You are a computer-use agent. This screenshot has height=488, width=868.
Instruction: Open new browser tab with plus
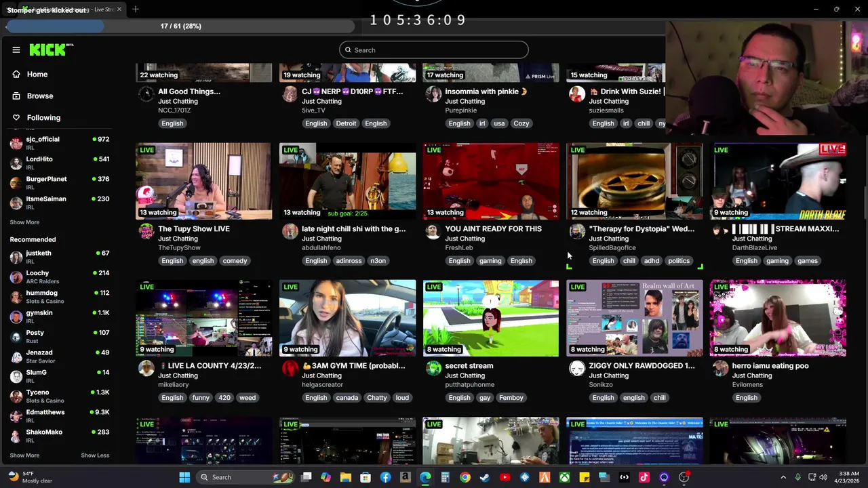coord(136,9)
